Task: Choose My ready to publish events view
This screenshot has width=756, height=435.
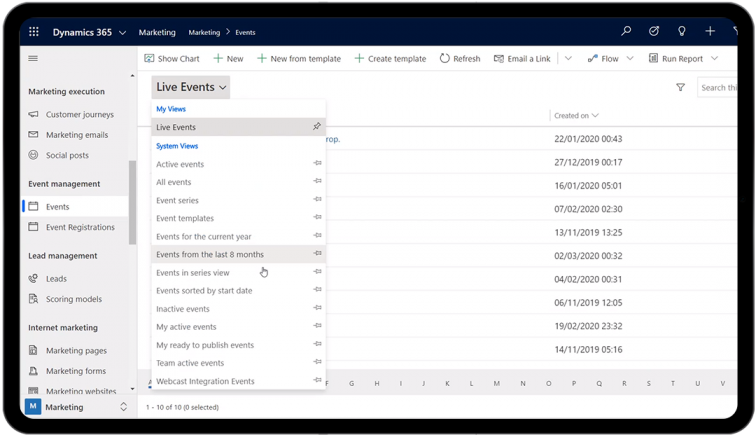Action: click(x=205, y=345)
